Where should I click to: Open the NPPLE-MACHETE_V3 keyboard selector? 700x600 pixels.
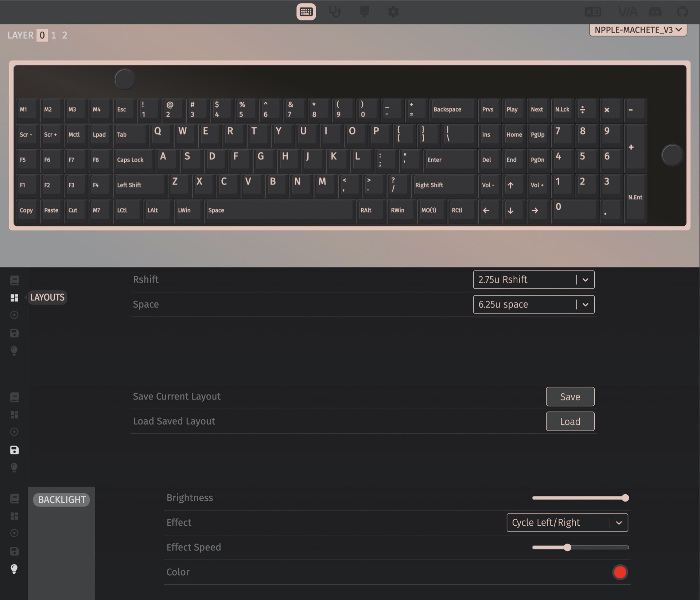[x=638, y=30]
